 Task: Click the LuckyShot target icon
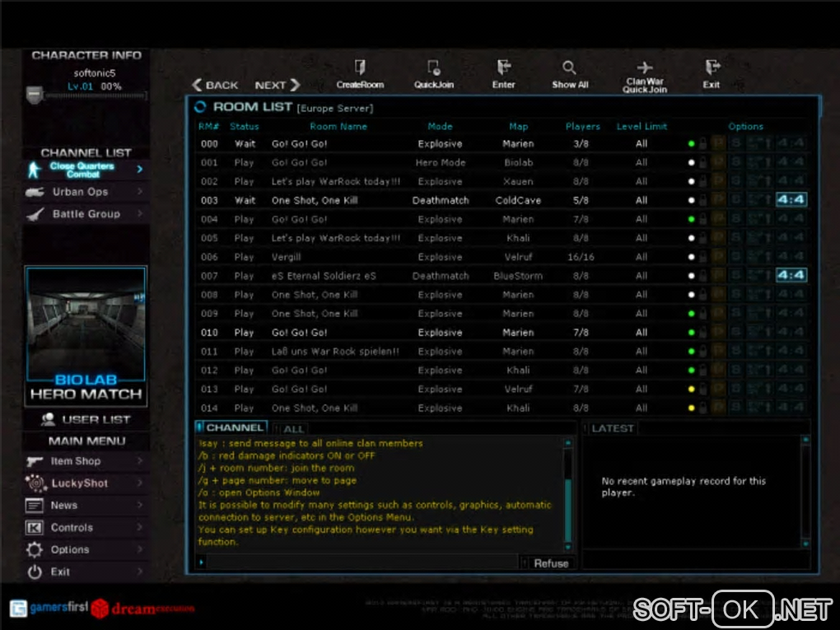[36, 483]
